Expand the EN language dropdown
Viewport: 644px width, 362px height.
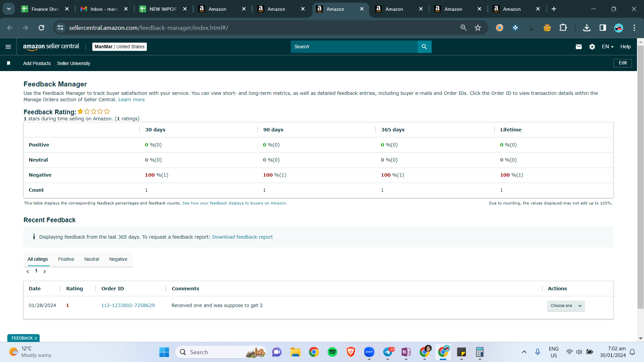608,47
